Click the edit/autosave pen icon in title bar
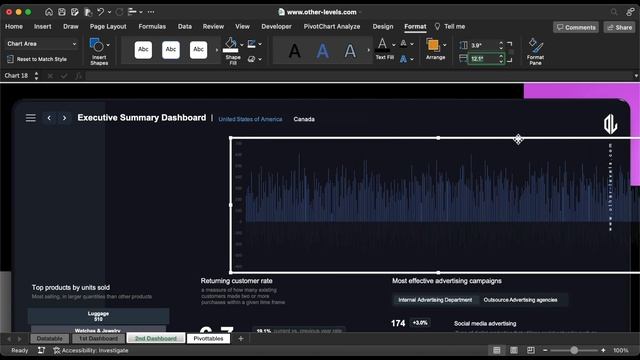Screen dimensions: 640x360 [x=75, y=12]
